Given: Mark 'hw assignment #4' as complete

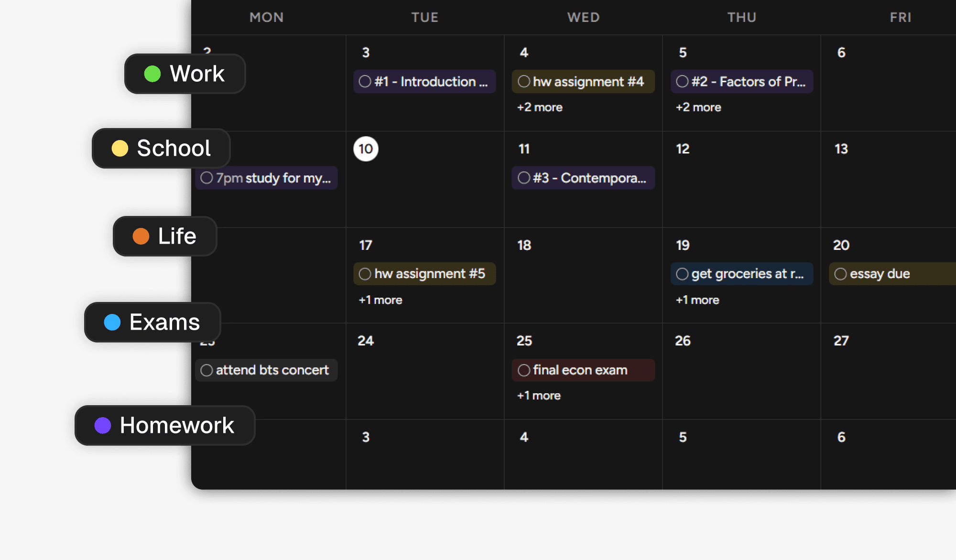Looking at the screenshot, I should pos(524,81).
